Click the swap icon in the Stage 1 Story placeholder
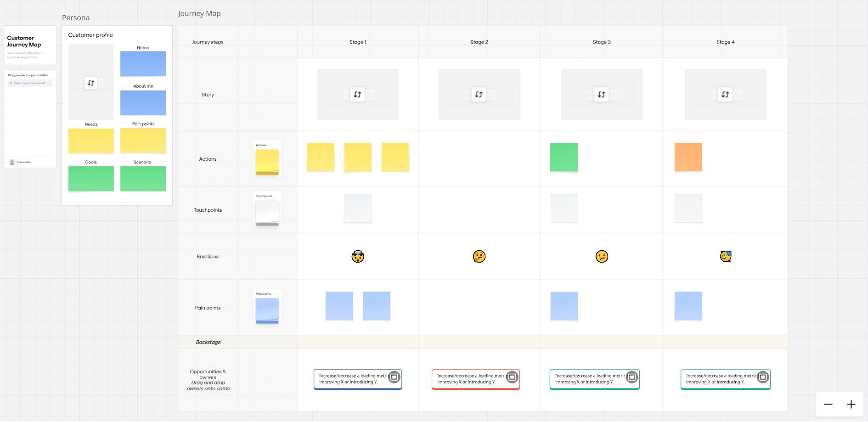The width and height of the screenshot is (868, 422). pos(358,94)
